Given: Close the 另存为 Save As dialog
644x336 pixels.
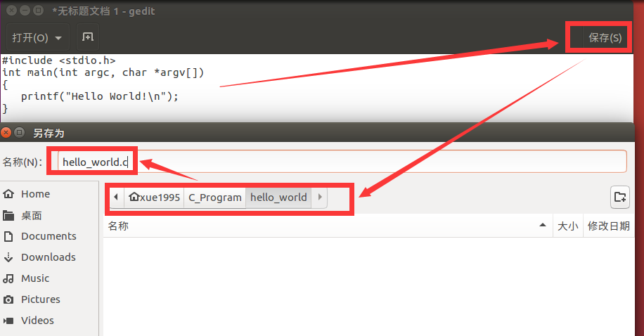Looking at the screenshot, I should tap(6, 133).
